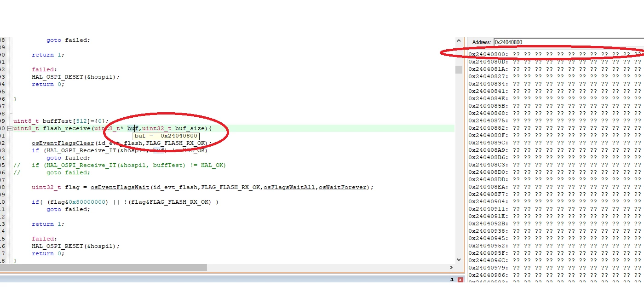Click the editor's vertical scrollbar thumb
The width and height of the screenshot is (644, 298).
[x=459, y=69]
